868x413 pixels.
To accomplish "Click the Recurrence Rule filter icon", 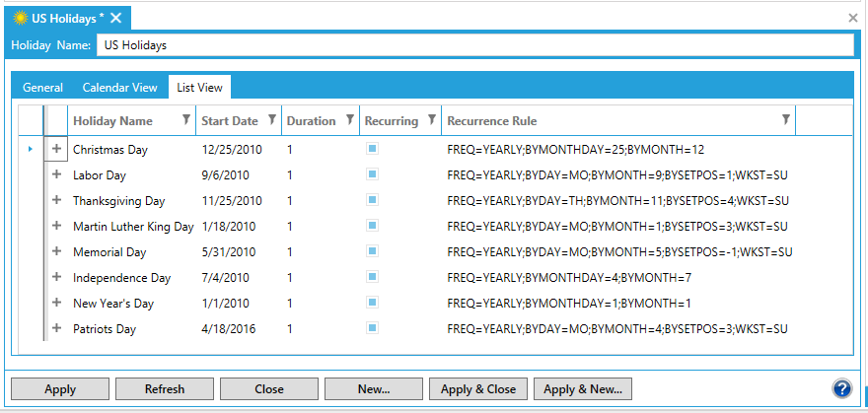I will click(785, 120).
